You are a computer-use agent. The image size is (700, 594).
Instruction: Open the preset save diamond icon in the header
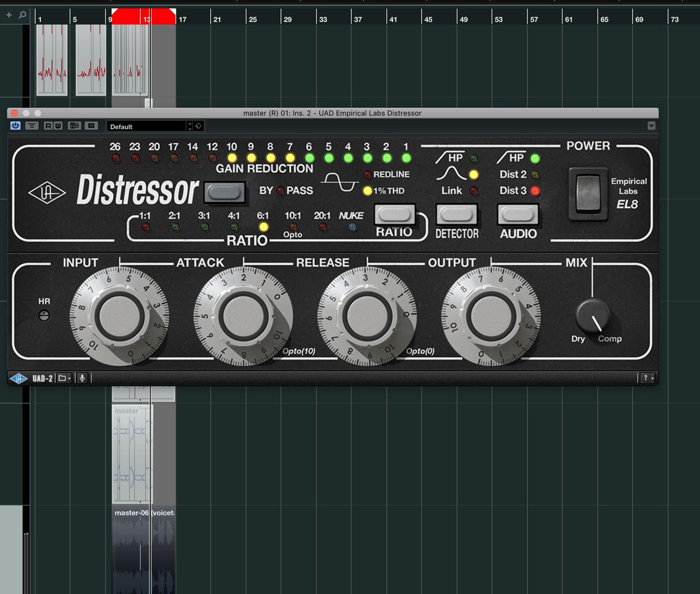tap(198, 125)
